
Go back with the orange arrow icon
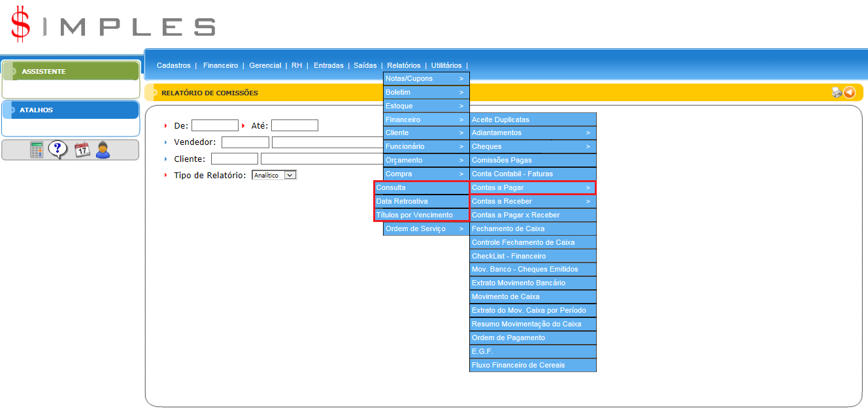pyautogui.click(x=849, y=93)
